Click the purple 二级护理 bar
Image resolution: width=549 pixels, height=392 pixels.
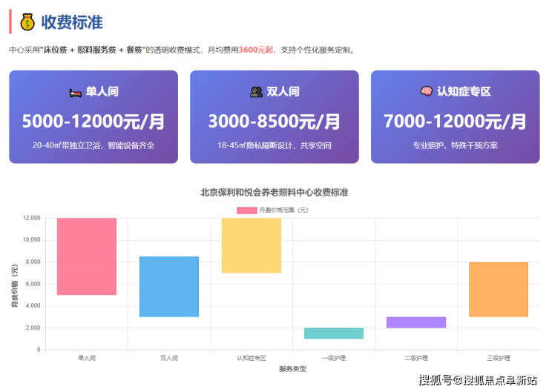point(416,322)
